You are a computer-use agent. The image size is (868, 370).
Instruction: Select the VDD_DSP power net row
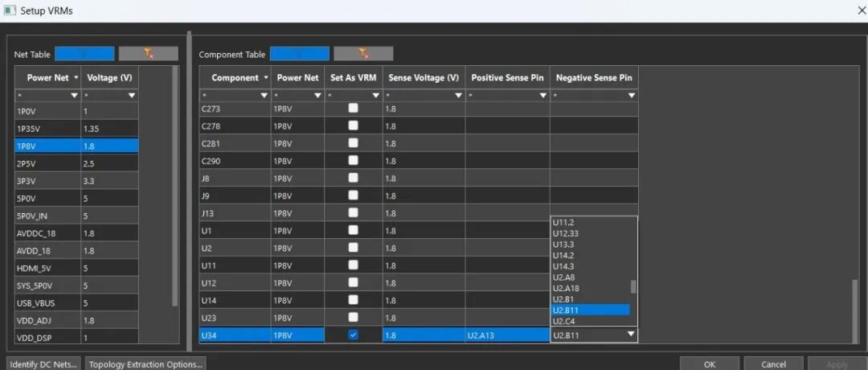pos(76,337)
